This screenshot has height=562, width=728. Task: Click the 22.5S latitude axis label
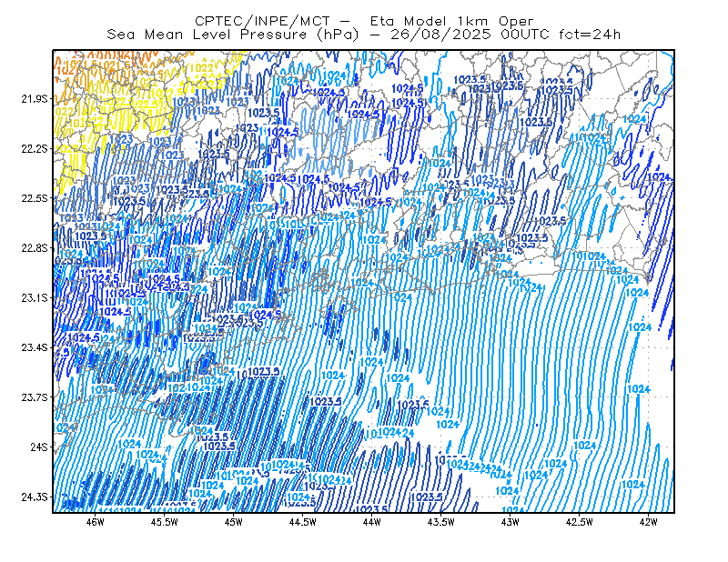(35, 198)
